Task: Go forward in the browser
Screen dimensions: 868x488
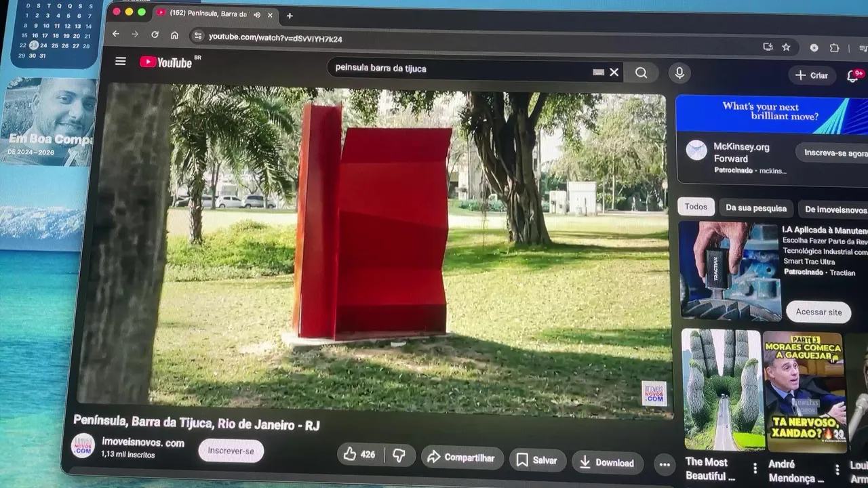Action: 135,34
